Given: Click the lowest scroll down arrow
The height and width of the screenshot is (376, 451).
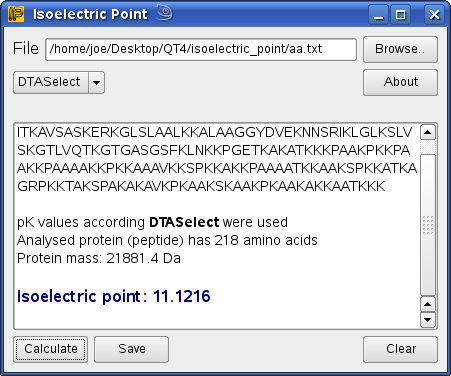Looking at the screenshot, I should pos(428,320).
